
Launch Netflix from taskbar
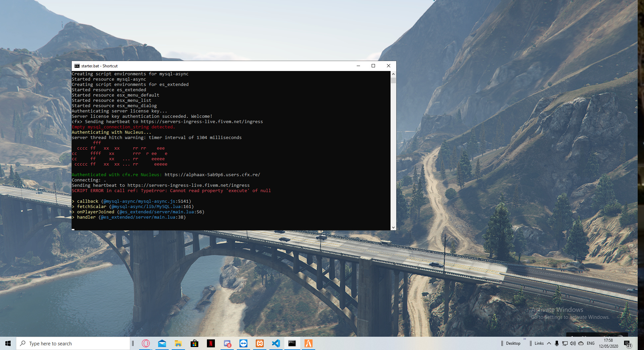coord(211,343)
